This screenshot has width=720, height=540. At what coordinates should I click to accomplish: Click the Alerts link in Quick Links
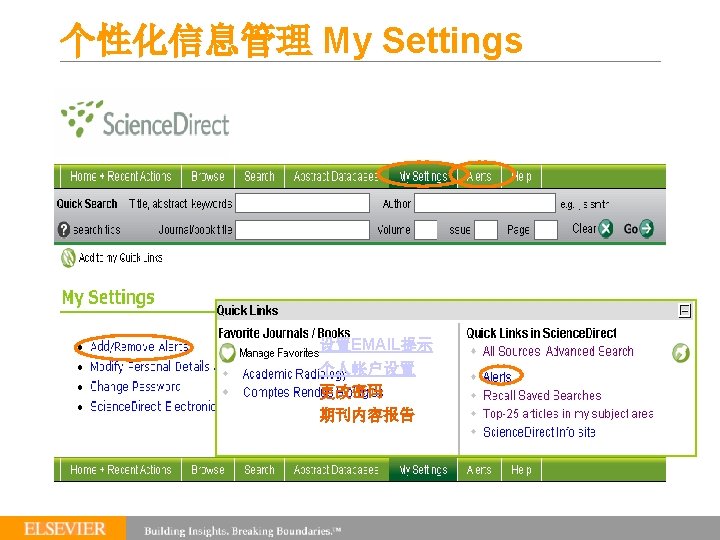coord(497,377)
